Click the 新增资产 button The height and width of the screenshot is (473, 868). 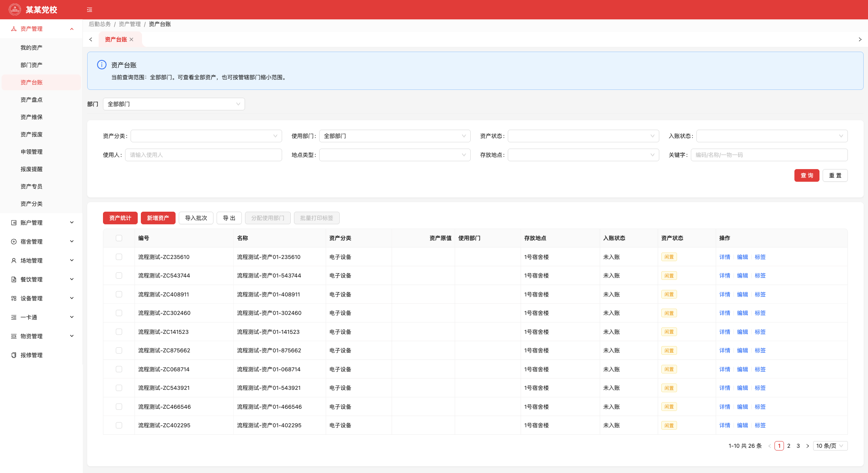pos(158,218)
